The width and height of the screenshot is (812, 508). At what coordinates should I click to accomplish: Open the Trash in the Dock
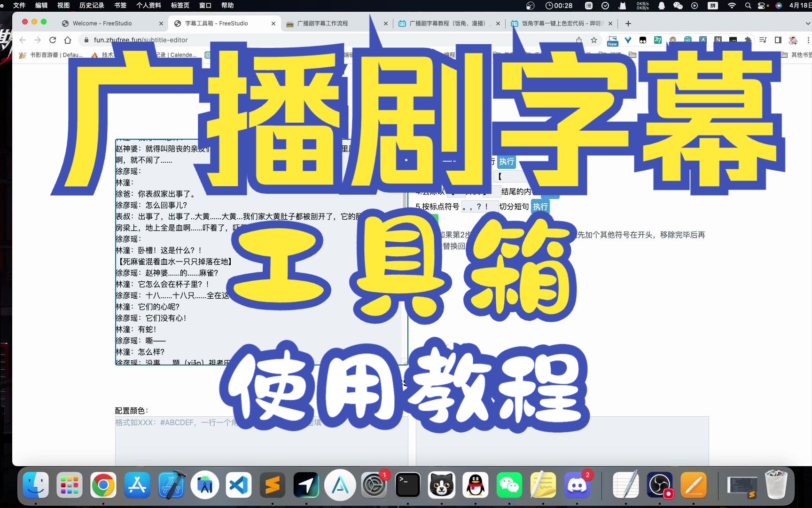click(x=776, y=485)
